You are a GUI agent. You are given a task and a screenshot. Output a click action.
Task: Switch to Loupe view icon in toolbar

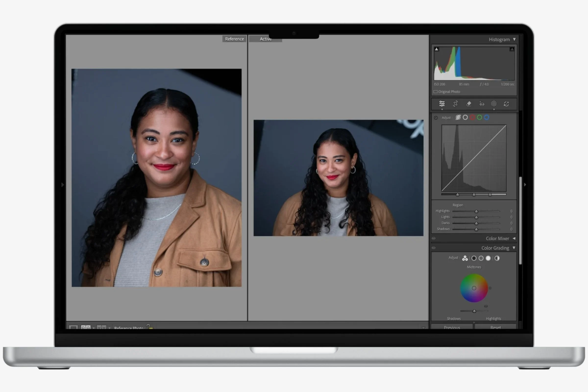click(x=73, y=327)
